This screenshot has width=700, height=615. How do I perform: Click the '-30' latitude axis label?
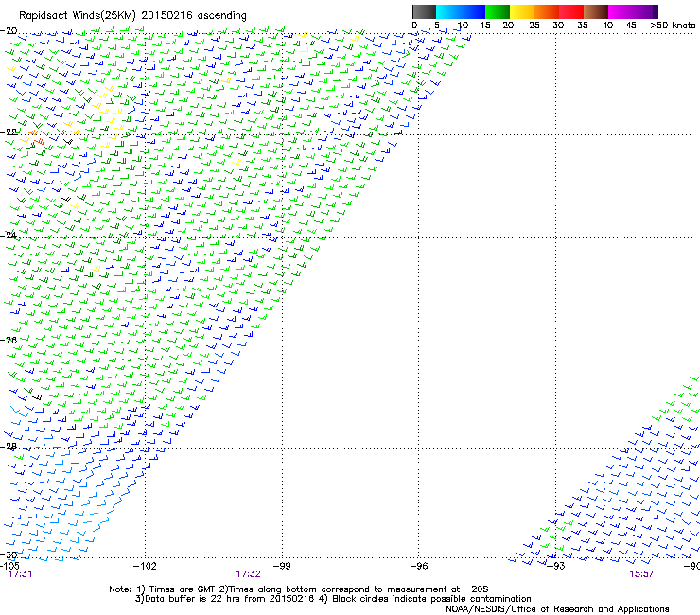pos(9,555)
